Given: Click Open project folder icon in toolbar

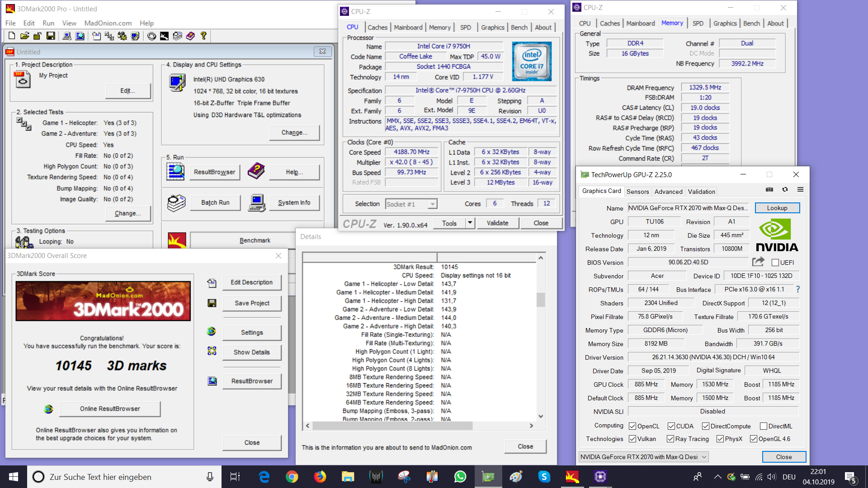Looking at the screenshot, I should (24, 36).
